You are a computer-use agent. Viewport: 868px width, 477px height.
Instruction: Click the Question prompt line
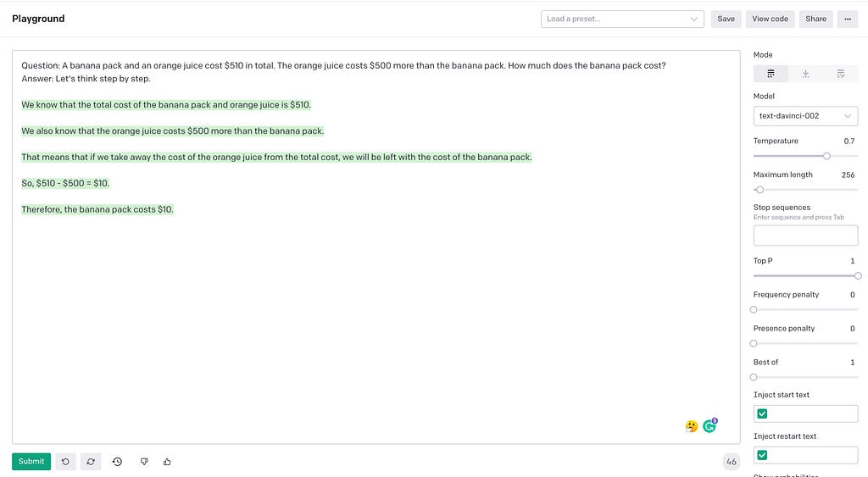[x=343, y=65]
